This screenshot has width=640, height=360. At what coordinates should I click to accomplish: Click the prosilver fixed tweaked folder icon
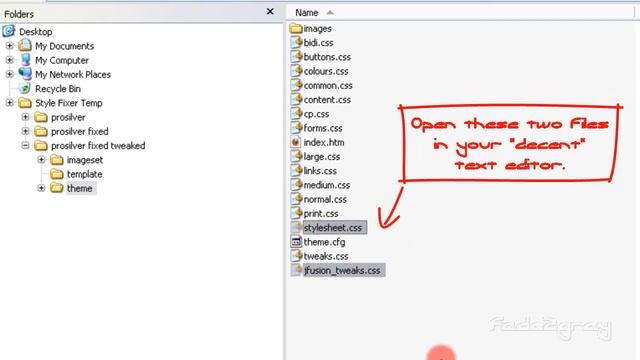(41, 146)
